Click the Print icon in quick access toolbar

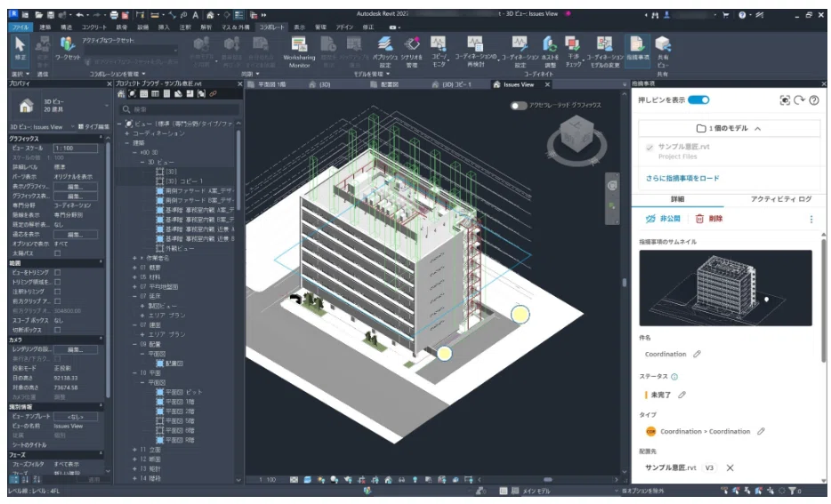point(114,15)
